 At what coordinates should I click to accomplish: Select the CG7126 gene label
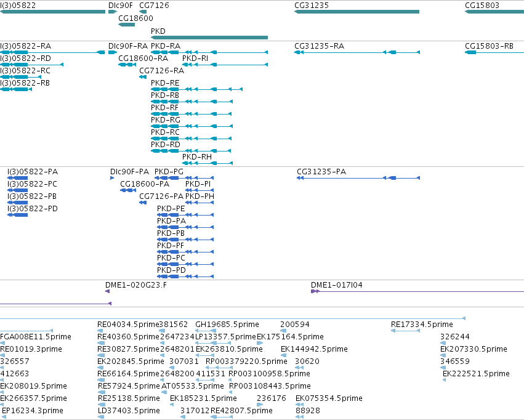154,6
